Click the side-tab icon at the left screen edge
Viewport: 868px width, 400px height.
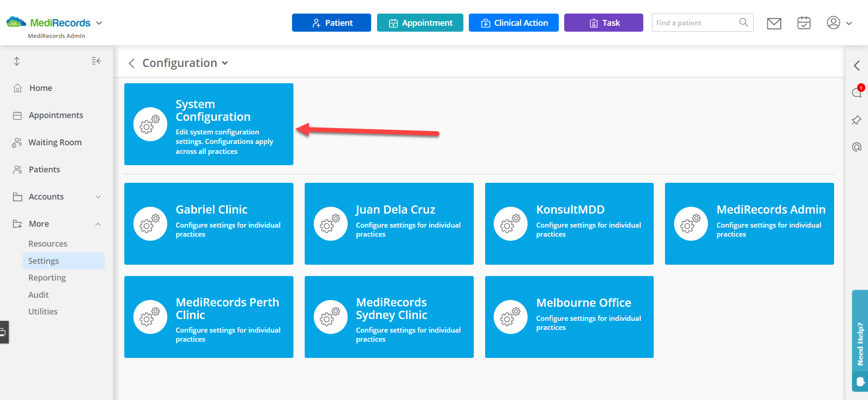(4, 332)
